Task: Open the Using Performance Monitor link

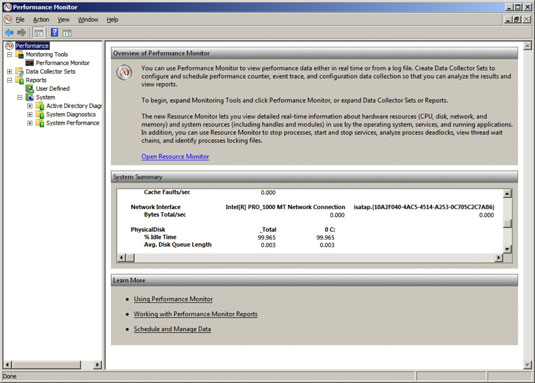Action: (x=173, y=299)
